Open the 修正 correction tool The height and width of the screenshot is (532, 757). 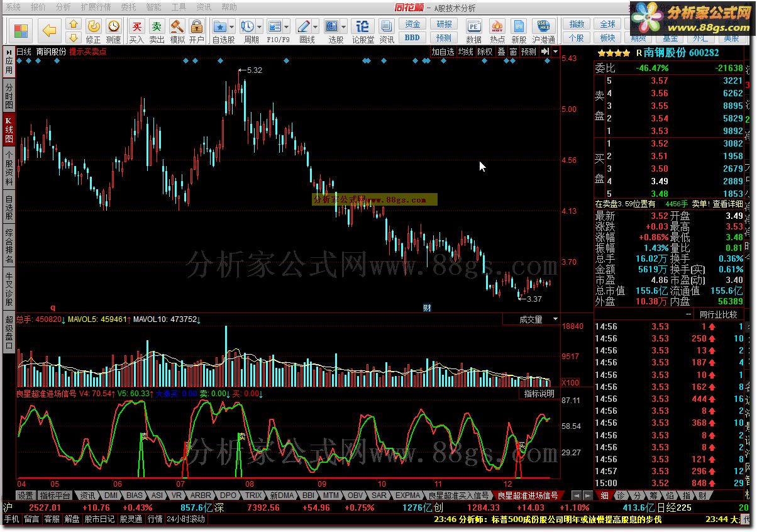pyautogui.click(x=93, y=31)
